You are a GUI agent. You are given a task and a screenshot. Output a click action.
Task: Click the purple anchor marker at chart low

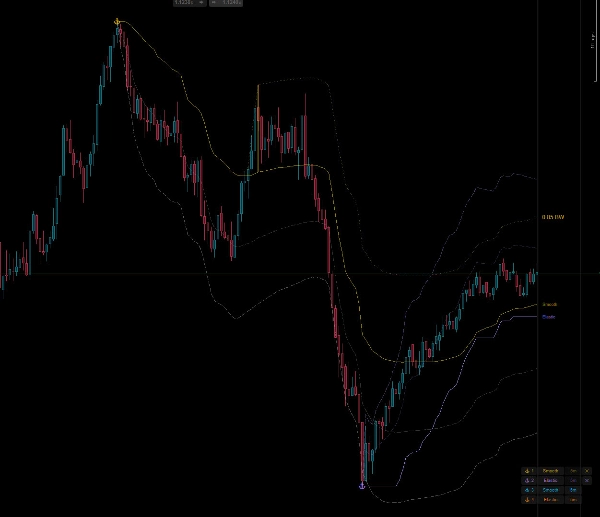point(362,486)
